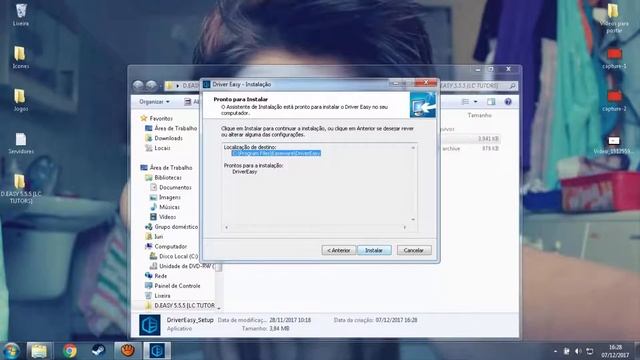Open Lixeira recycle bin desktop icon
Screen dimensions: 640x360
pyautogui.click(x=20, y=15)
